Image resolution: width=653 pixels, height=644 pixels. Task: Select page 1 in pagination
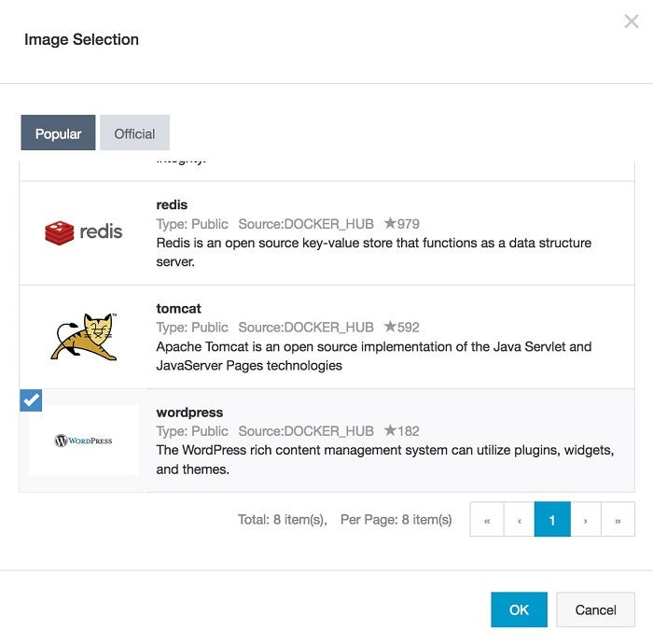(552, 520)
